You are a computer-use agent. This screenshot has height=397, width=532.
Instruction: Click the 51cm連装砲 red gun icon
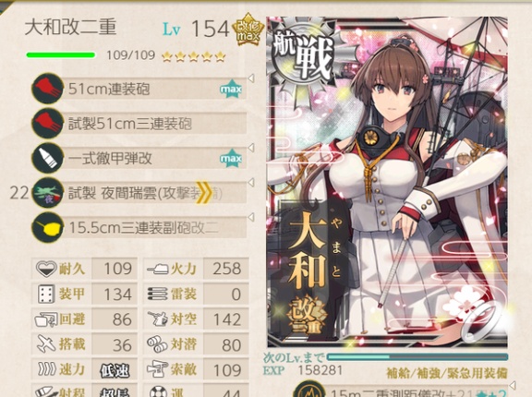[x=48, y=89]
